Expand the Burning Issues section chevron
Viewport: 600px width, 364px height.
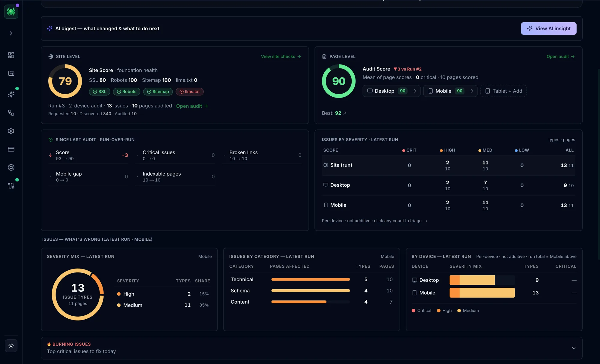[574, 348]
